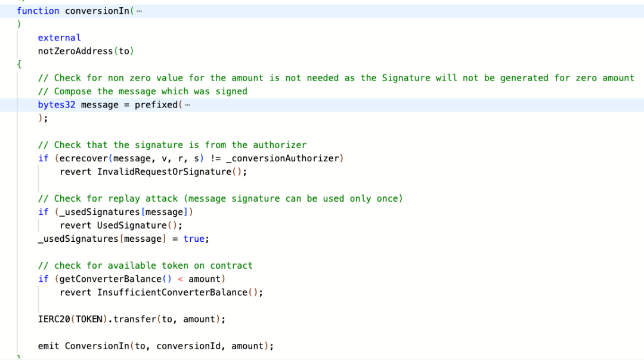
Task: Click the 'Check for replay attack' comment
Action: pyautogui.click(x=220, y=199)
